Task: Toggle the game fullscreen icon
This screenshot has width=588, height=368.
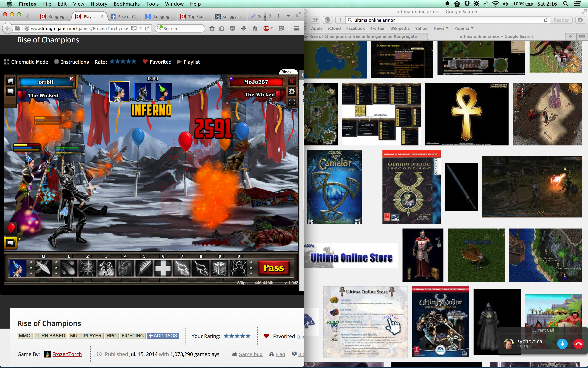Action: [292, 102]
